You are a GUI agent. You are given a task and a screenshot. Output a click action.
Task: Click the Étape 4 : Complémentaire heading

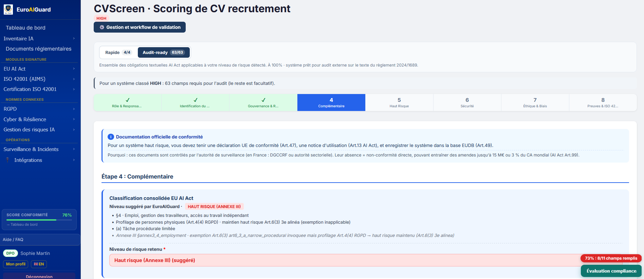[x=137, y=176]
